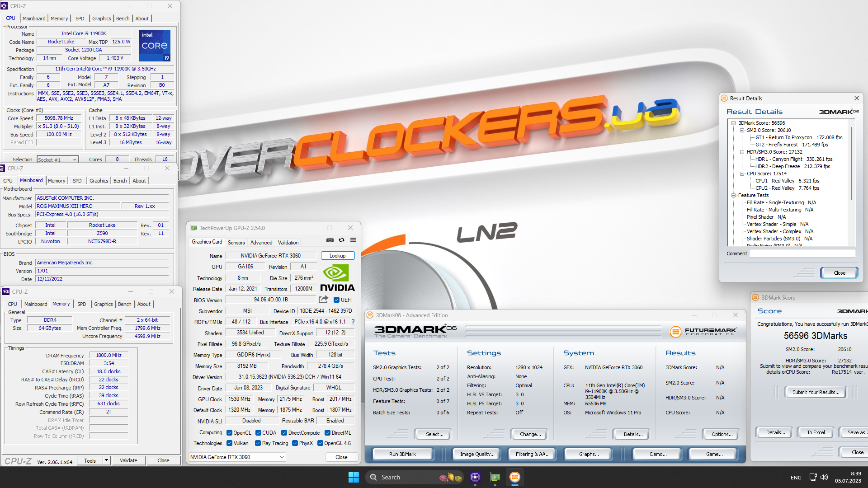Take a GPU-Z screenshot with camera icon
This screenshot has height=488, width=868.
330,240
